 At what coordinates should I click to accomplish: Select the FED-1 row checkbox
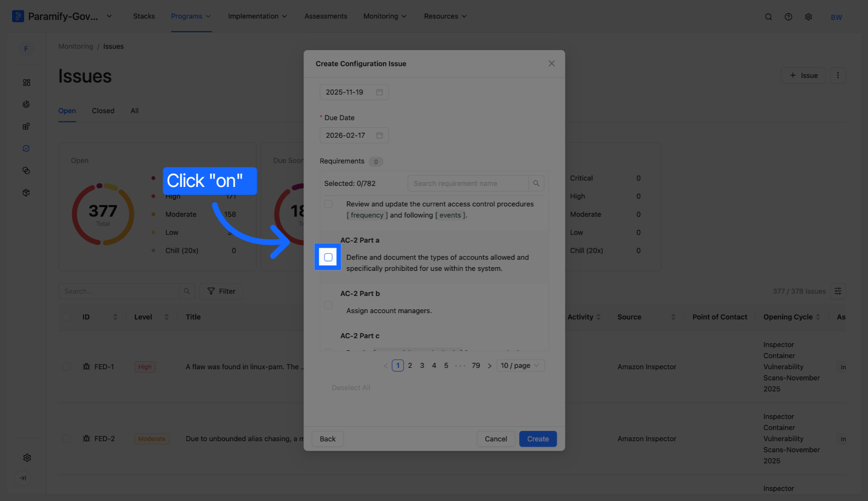click(66, 367)
